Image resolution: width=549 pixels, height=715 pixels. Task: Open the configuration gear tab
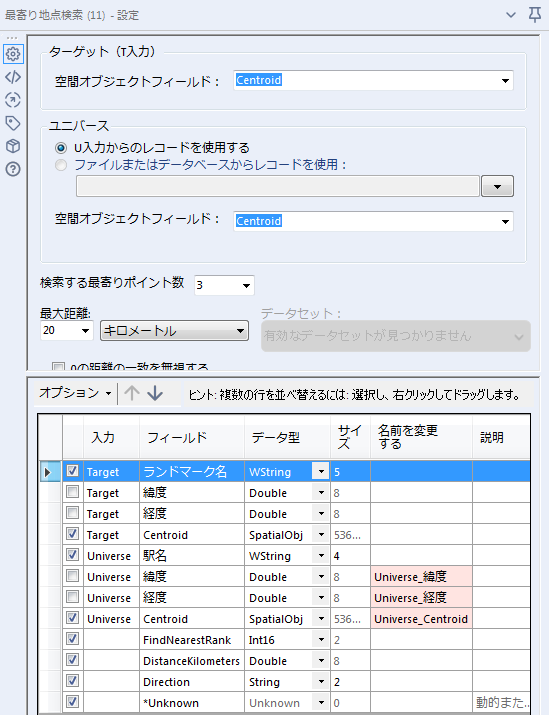[13, 54]
